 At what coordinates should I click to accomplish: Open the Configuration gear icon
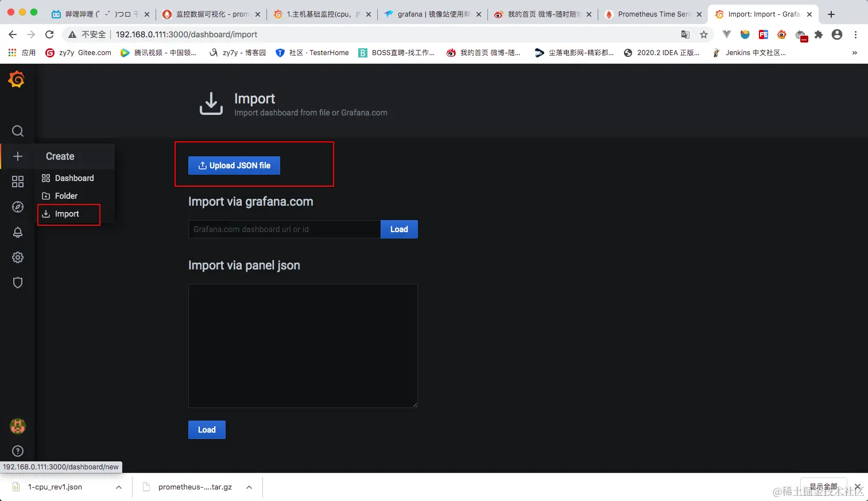tap(18, 257)
